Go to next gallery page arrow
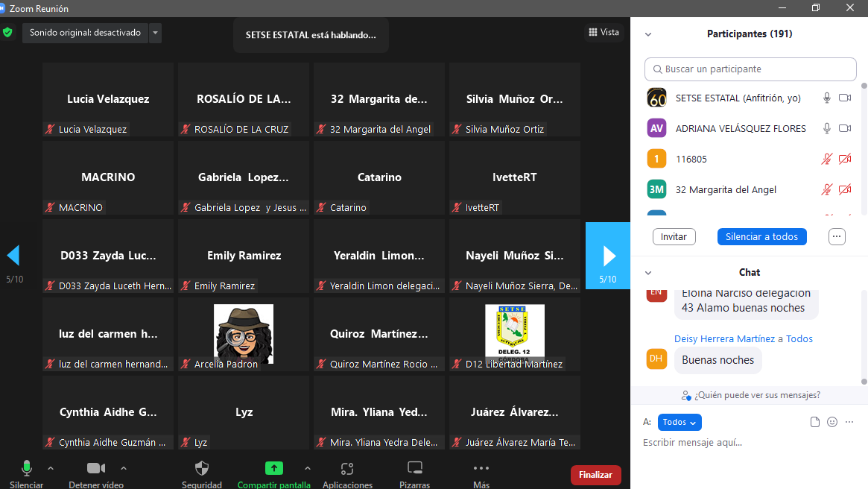This screenshot has width=868, height=489. pos(608,255)
